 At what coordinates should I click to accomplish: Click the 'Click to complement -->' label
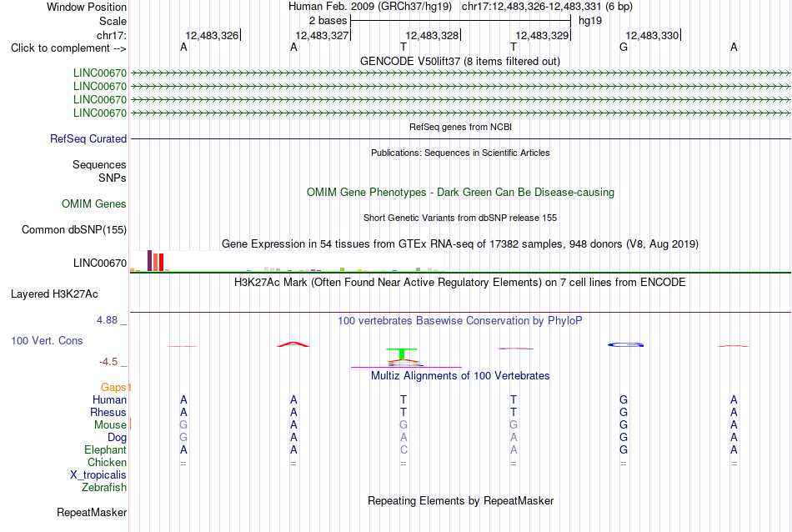tap(68, 48)
